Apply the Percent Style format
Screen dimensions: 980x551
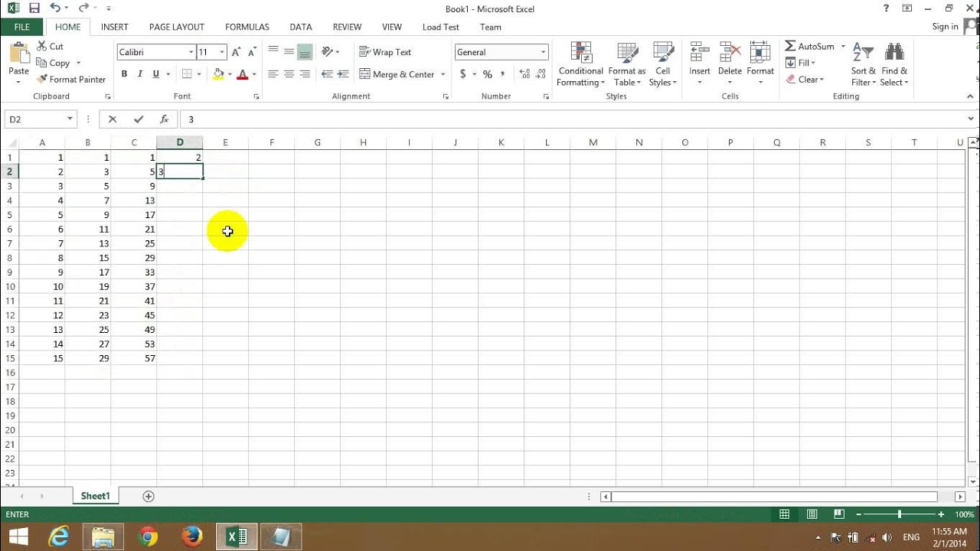(x=487, y=74)
